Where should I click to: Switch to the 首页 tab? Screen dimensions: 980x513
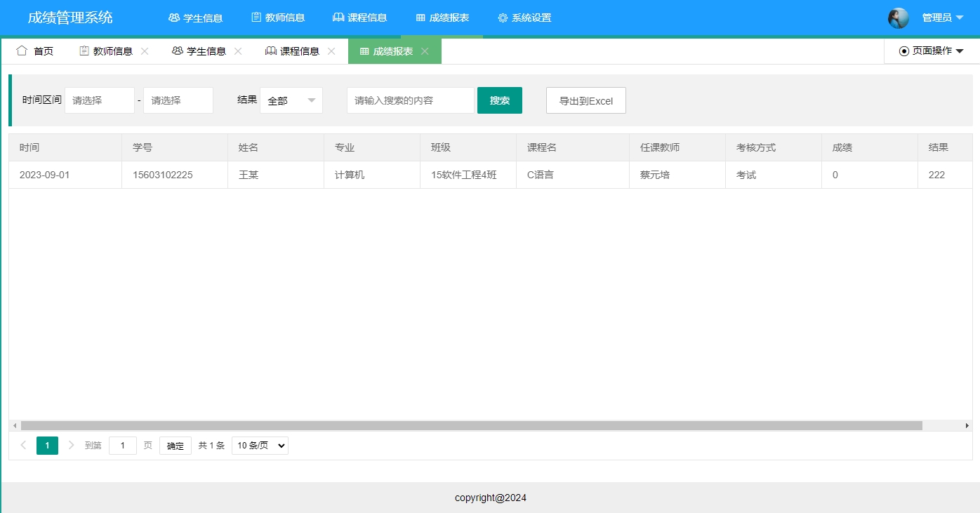pos(44,51)
